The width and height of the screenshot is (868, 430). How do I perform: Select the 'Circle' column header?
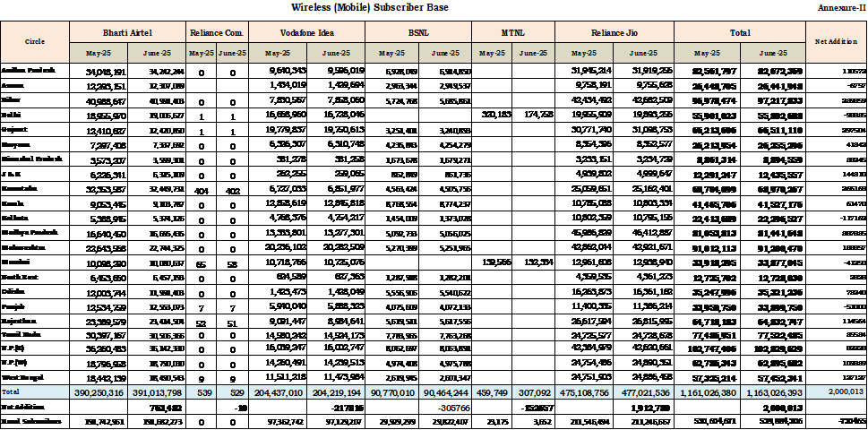[35, 42]
